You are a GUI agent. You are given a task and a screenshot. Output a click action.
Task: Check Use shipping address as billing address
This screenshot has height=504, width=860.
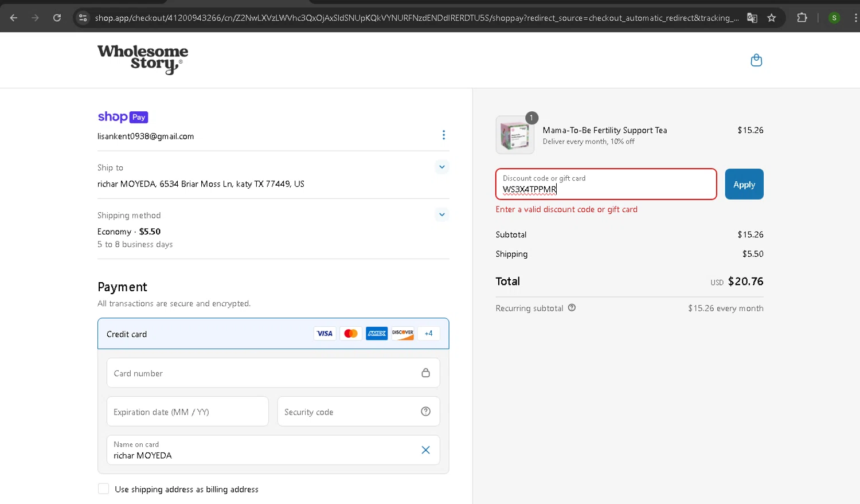(103, 489)
